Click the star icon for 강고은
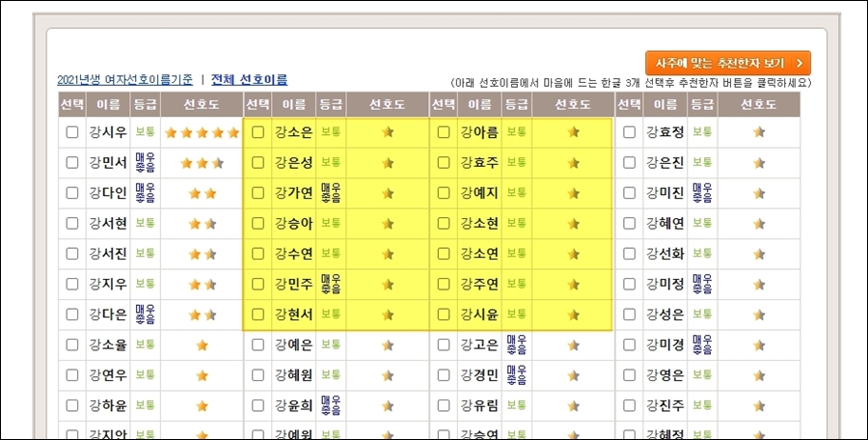Image resolution: width=868 pixels, height=440 pixels. [x=574, y=345]
